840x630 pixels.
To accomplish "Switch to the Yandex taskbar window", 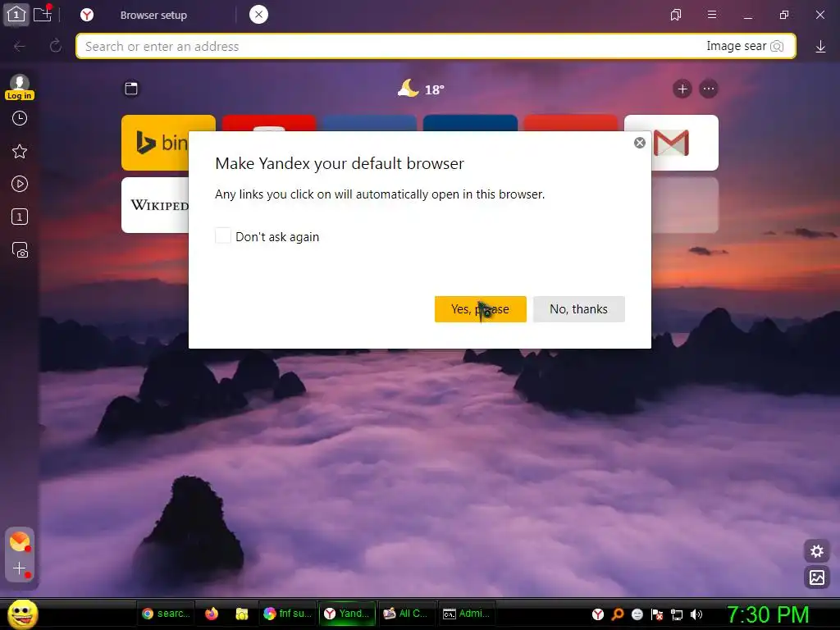I will [348, 614].
